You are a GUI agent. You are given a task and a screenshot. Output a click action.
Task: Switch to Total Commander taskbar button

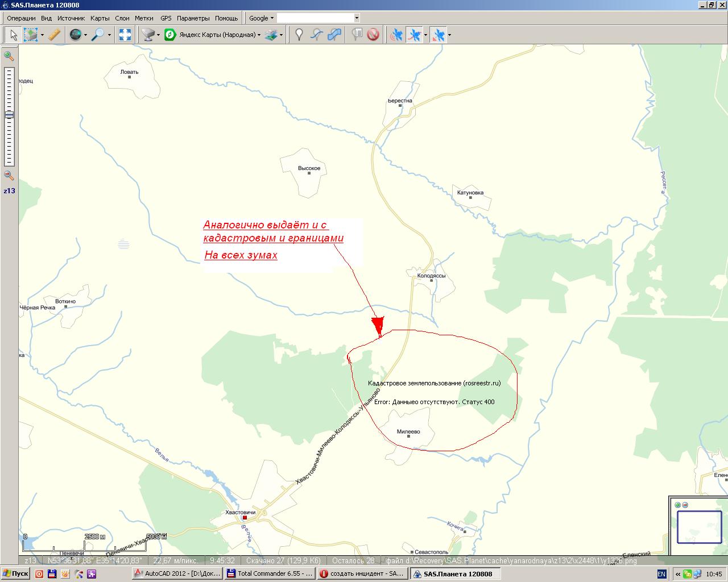tap(270, 574)
